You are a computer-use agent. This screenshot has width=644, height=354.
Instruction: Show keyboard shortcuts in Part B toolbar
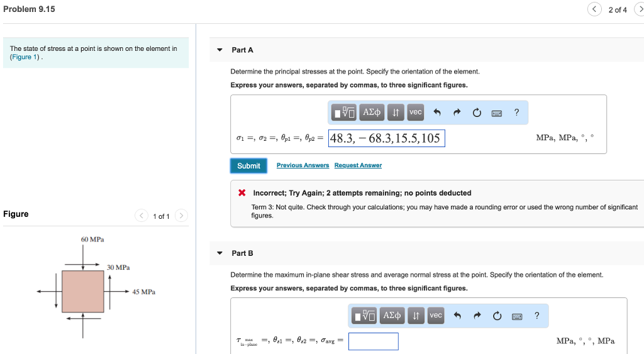pos(517,317)
